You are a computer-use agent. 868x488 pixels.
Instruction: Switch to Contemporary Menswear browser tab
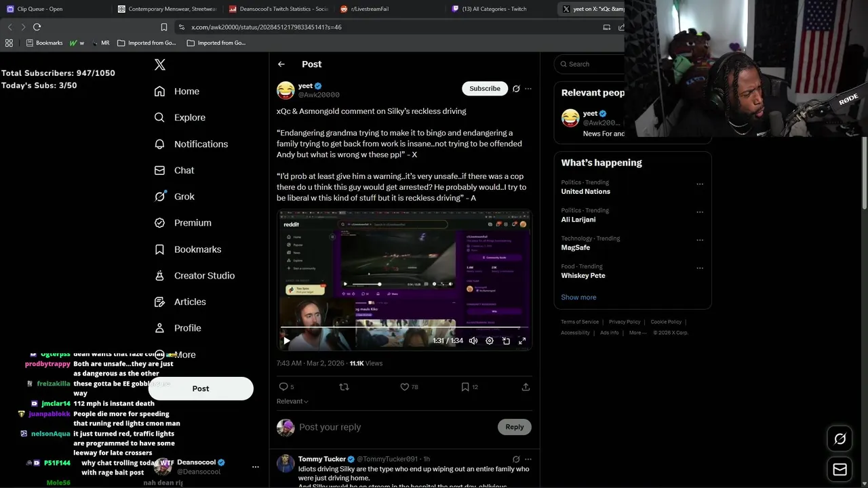[x=166, y=9]
